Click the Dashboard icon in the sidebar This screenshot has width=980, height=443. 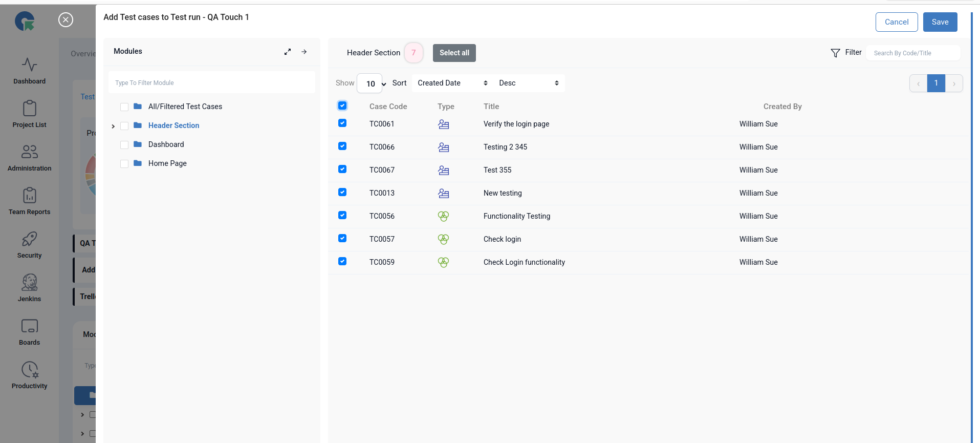pyautogui.click(x=29, y=65)
